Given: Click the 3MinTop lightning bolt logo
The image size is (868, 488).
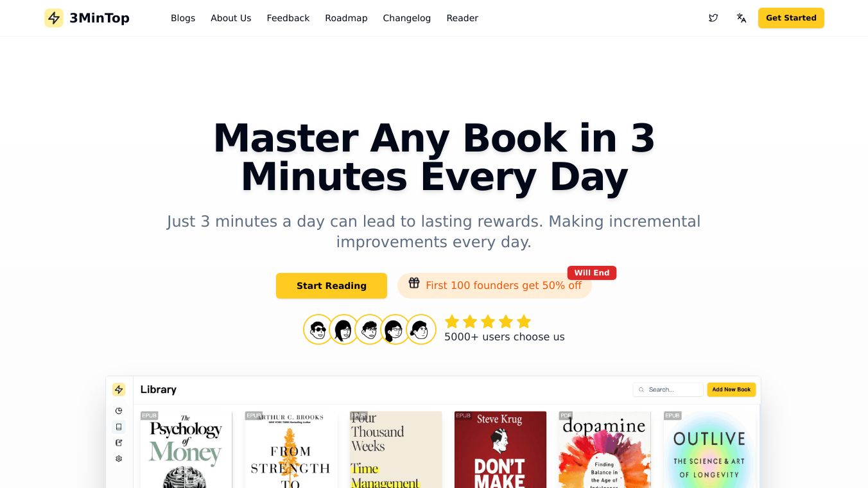Looking at the screenshot, I should [x=54, y=18].
